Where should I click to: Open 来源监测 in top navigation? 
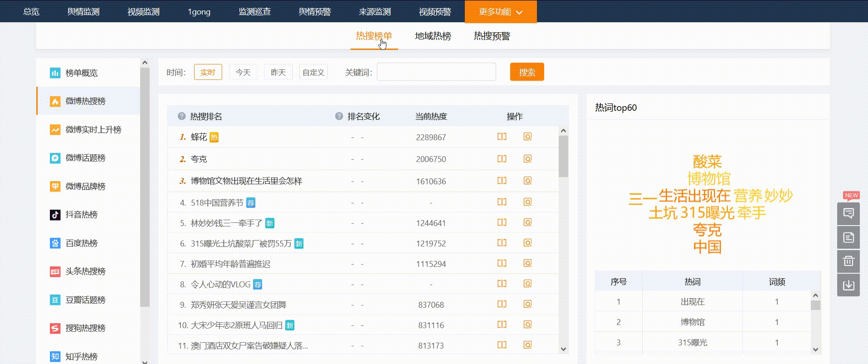pos(375,12)
